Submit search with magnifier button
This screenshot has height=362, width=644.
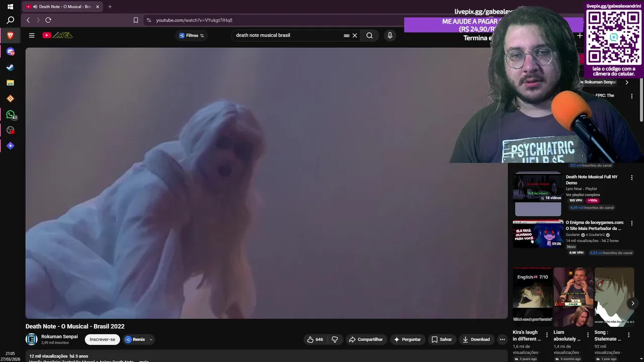[x=369, y=35]
